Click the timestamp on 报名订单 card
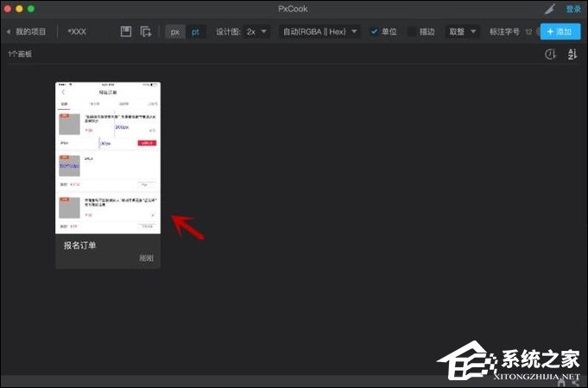This screenshot has height=388, width=588. (146, 258)
